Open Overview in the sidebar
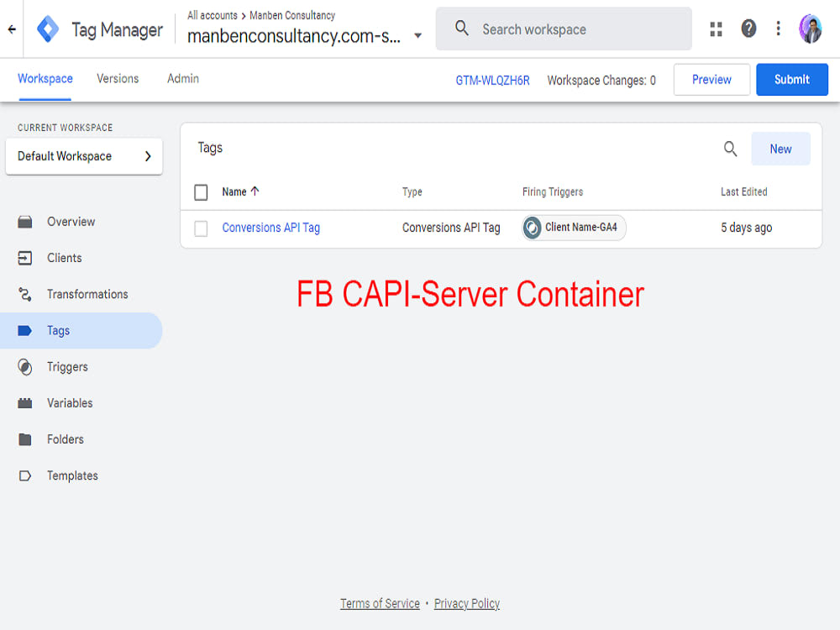The image size is (840, 630). pyautogui.click(x=71, y=222)
